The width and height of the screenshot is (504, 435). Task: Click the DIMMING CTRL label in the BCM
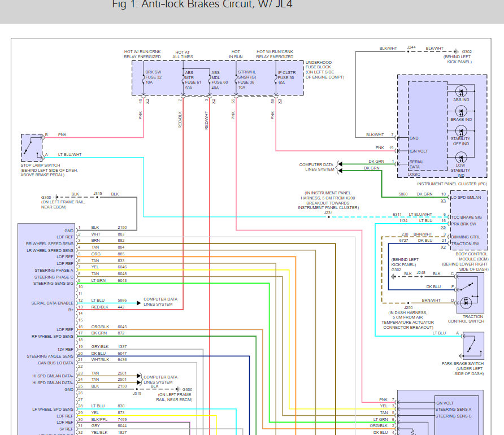click(466, 237)
